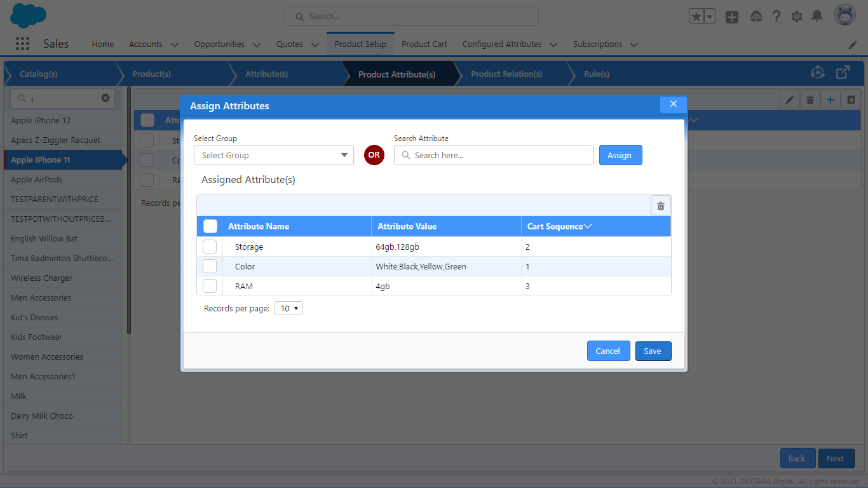Open the Setup gear icon
868x488 pixels.
pyautogui.click(x=797, y=17)
